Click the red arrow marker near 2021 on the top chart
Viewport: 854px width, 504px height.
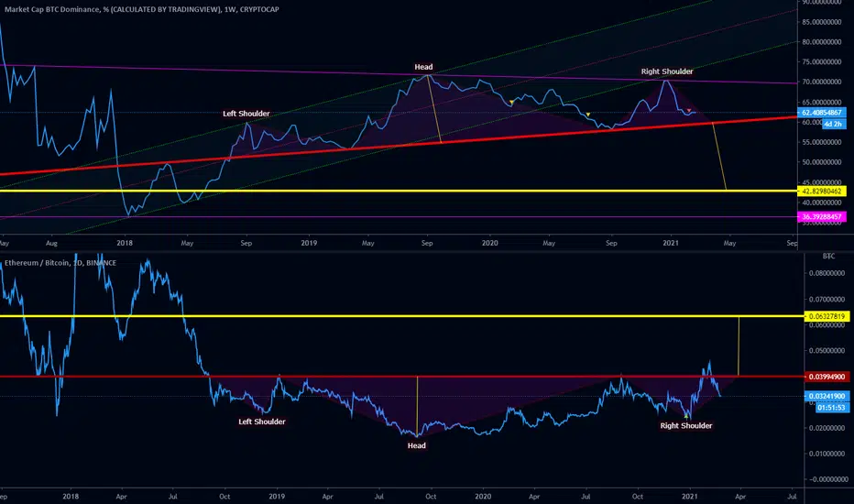(x=689, y=111)
